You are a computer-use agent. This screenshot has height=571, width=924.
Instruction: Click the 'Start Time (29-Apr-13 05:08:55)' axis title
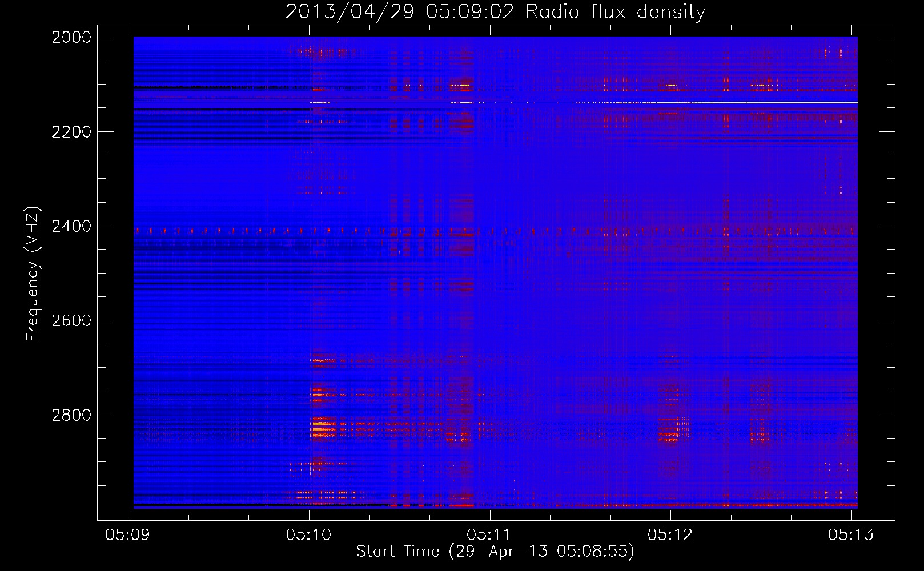[495, 552]
